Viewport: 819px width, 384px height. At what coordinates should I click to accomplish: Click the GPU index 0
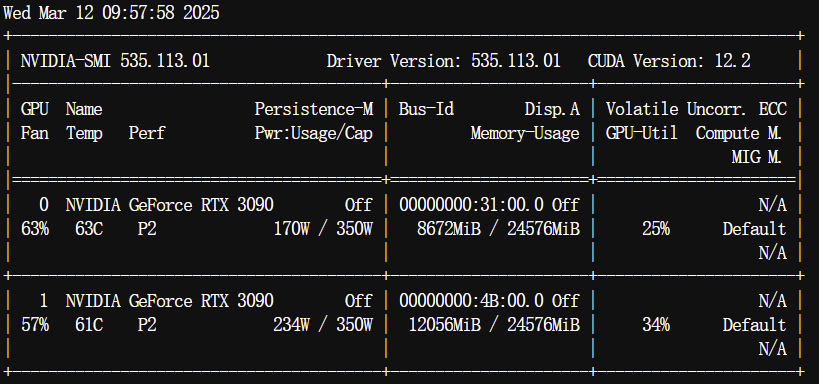coord(44,205)
